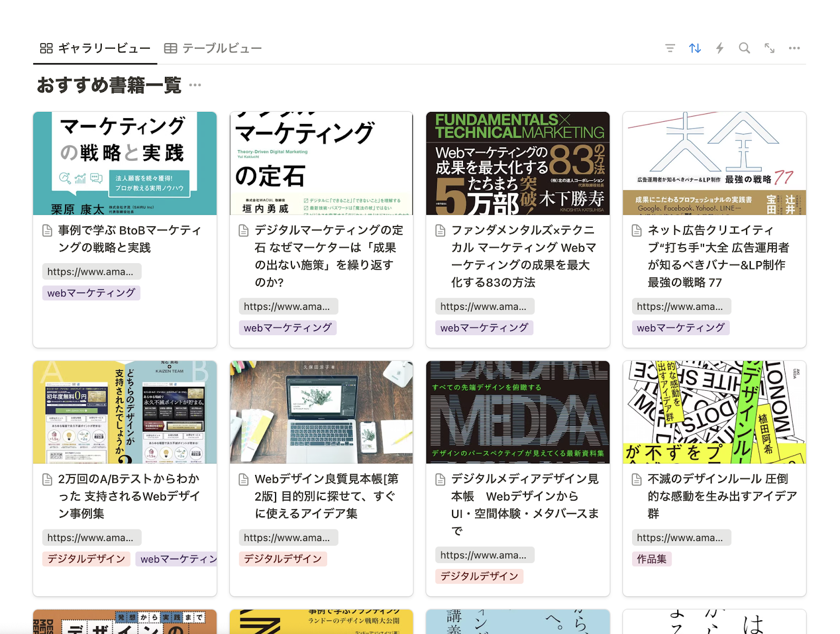Open the 2万回のA/Bテストからわかった card title
This screenshot has height=634, width=840.
point(129,496)
